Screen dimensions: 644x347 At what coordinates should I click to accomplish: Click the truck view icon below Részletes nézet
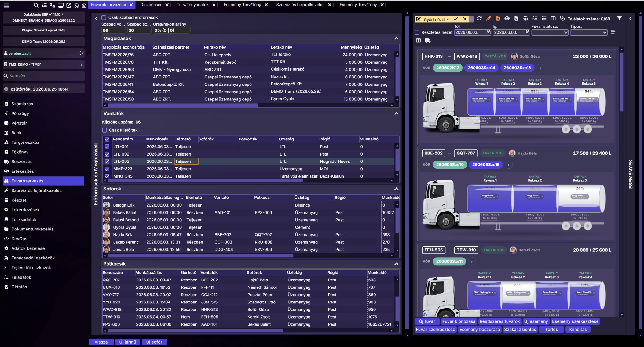coord(427,41)
